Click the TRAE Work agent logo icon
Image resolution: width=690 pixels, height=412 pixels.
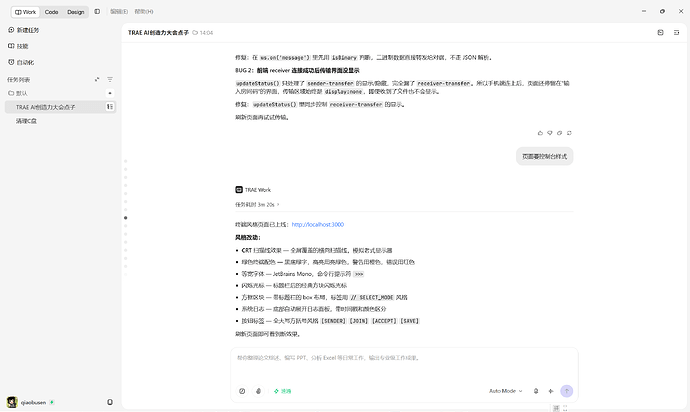pos(239,190)
